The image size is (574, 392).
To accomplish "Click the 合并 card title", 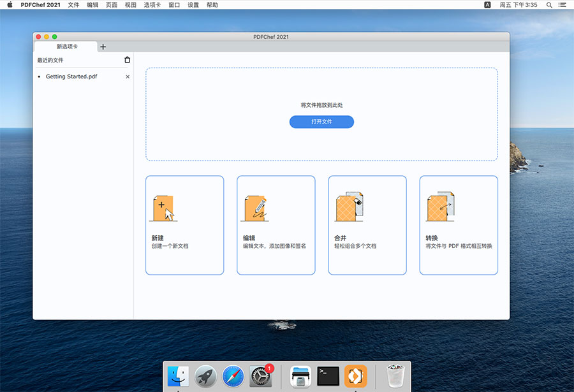I will (340, 238).
